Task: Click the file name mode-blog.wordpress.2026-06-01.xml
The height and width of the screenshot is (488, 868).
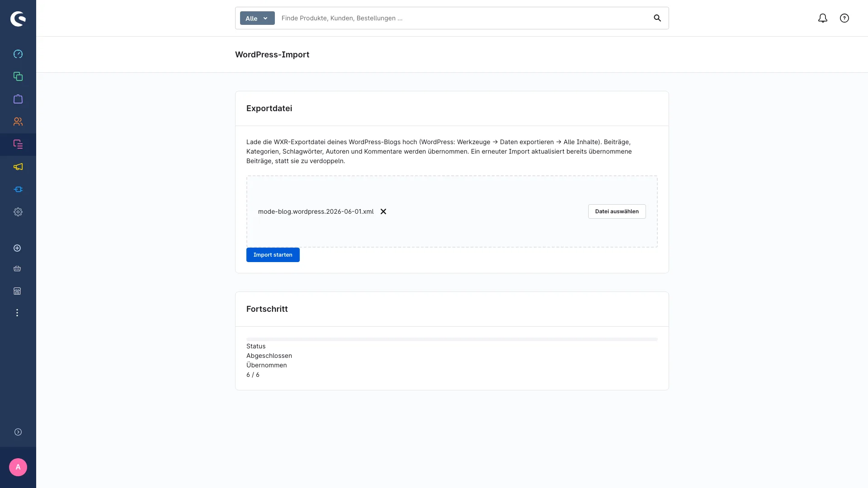Action: (316, 211)
